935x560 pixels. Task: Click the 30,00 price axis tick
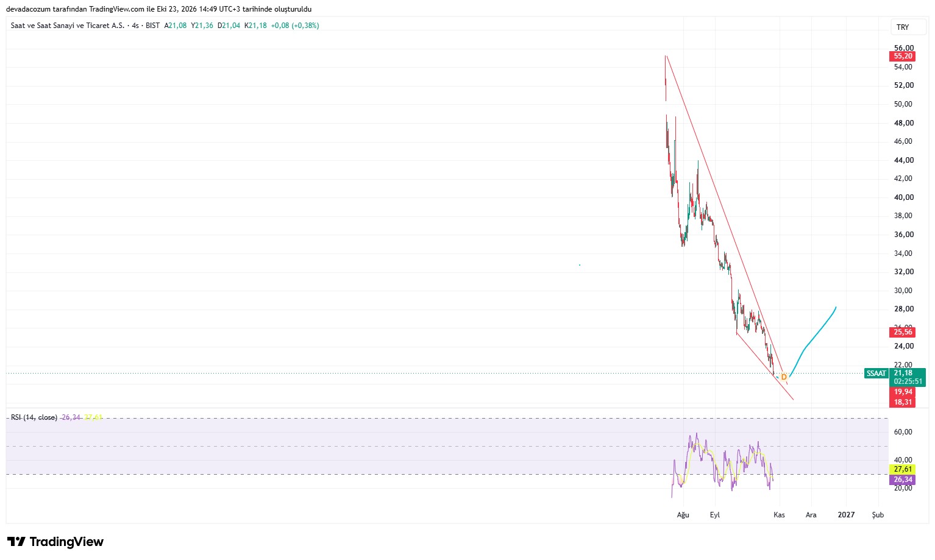point(904,291)
